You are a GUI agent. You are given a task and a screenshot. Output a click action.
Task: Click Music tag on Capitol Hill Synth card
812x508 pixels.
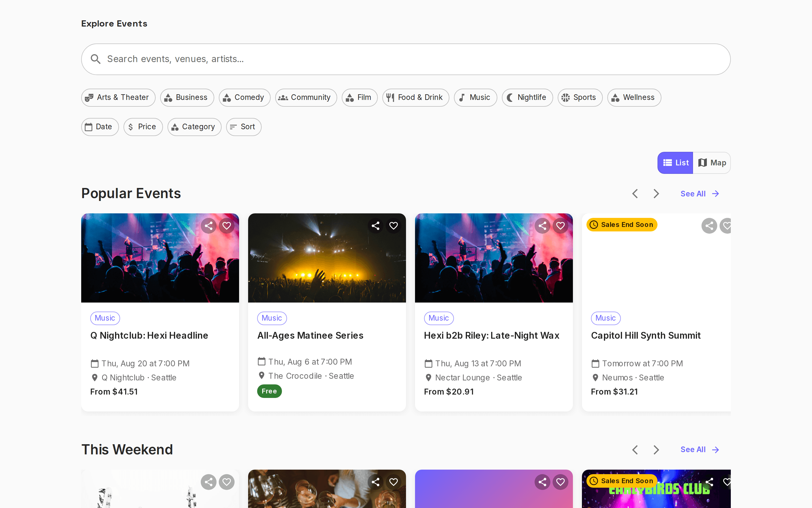point(606,318)
